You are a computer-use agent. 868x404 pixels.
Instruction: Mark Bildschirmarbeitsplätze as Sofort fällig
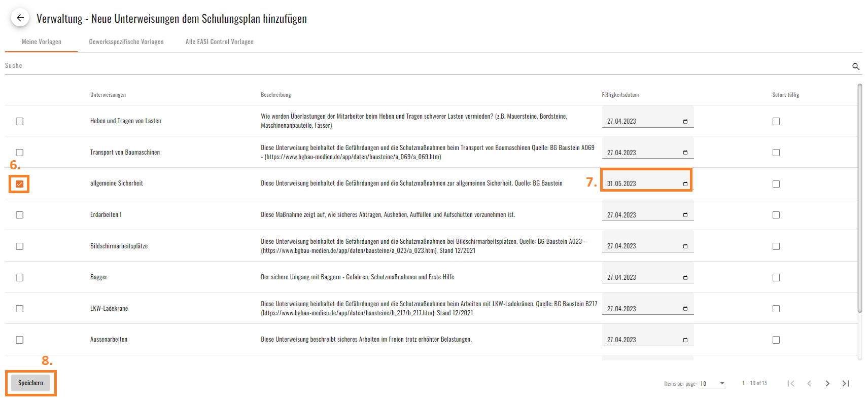[776, 246]
